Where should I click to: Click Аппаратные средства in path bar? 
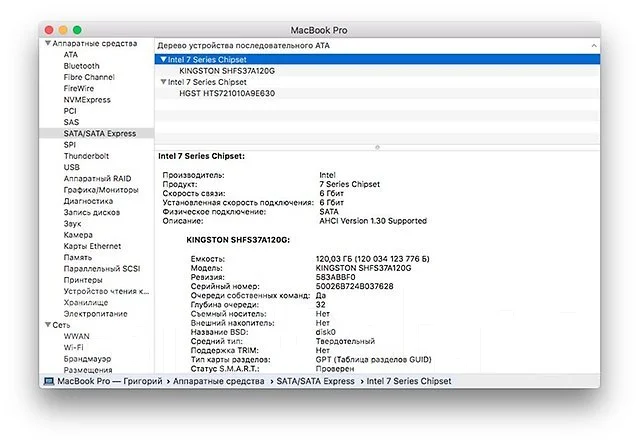218,381
